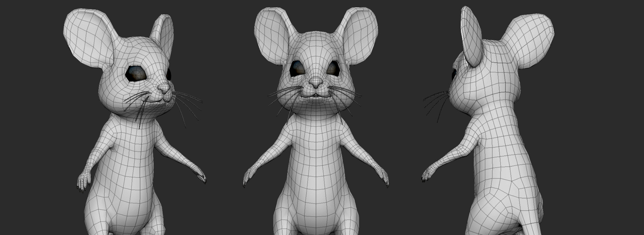Select the center mouse's hand on the right side

click(x=382, y=176)
